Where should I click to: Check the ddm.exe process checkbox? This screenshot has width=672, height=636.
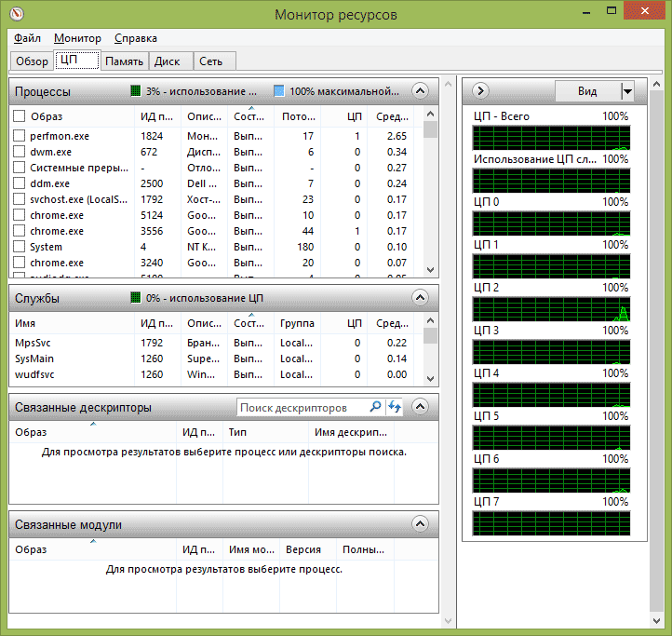19,183
